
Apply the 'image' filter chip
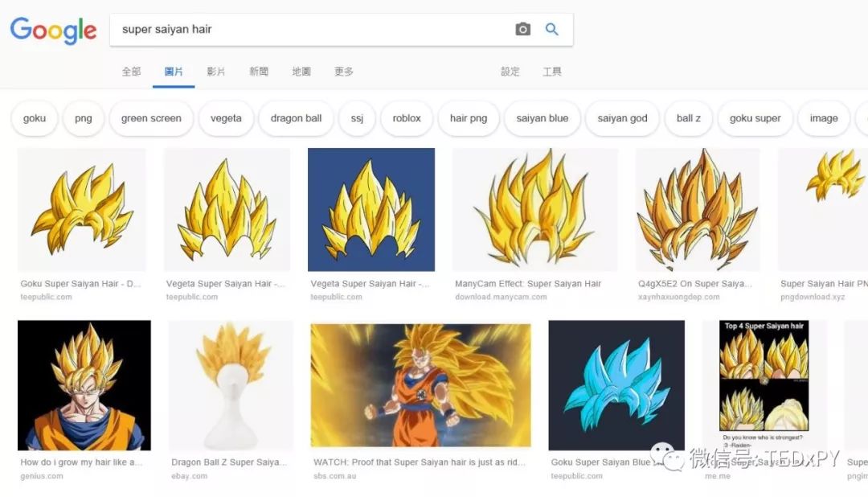[x=824, y=118]
